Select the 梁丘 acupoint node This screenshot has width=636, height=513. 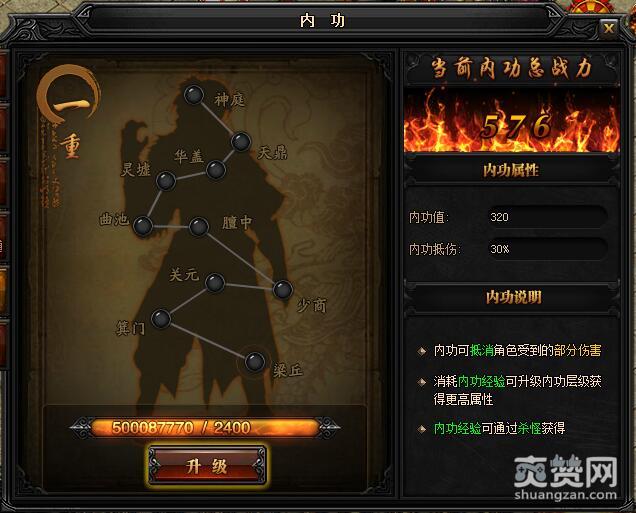point(255,362)
